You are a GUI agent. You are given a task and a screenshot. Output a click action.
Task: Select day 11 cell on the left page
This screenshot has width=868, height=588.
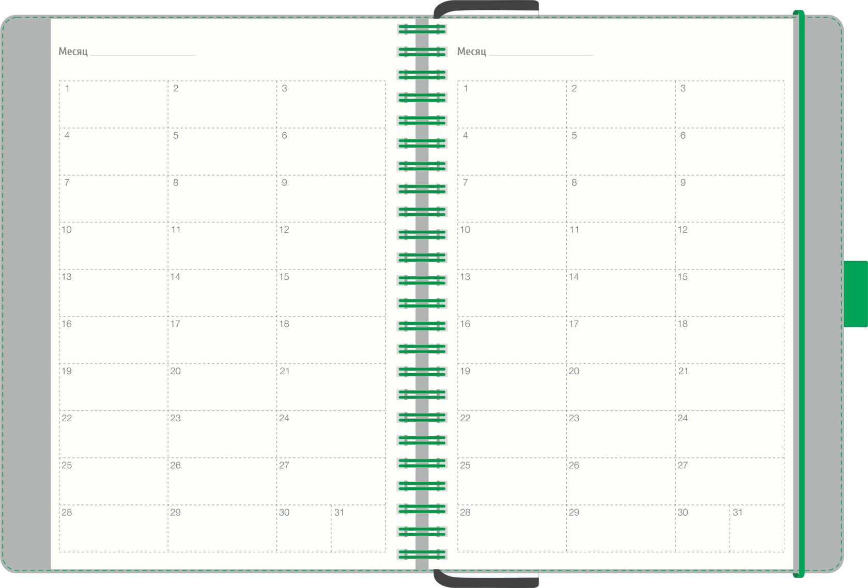[x=222, y=246]
